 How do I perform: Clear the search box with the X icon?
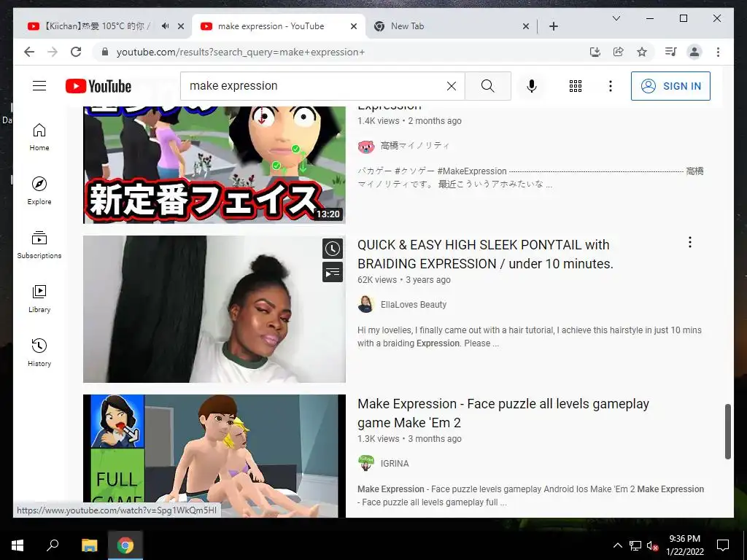coord(451,86)
